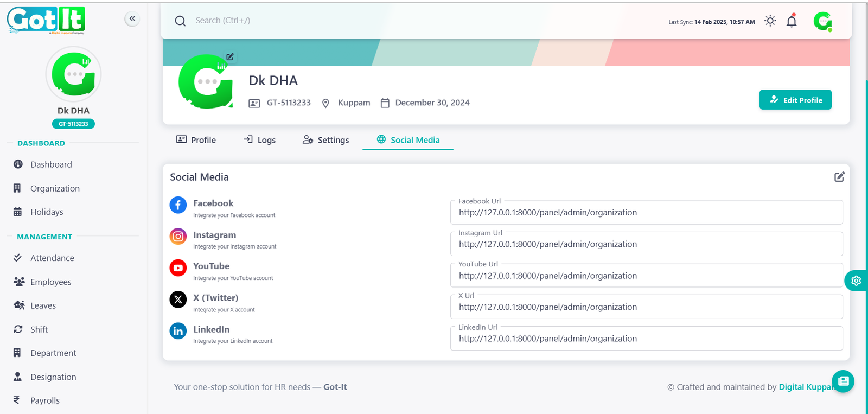Click the edit icon on the profile picture
The image size is (868, 414).
tap(230, 57)
